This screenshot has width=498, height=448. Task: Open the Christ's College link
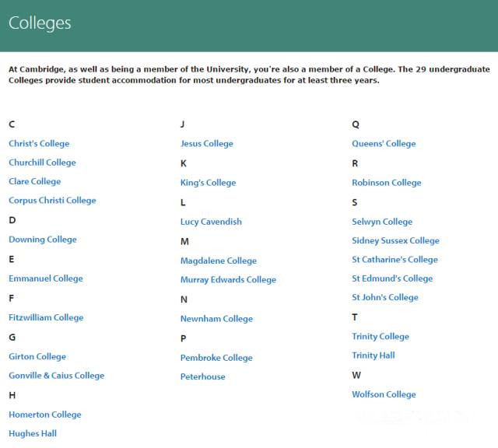coord(39,144)
